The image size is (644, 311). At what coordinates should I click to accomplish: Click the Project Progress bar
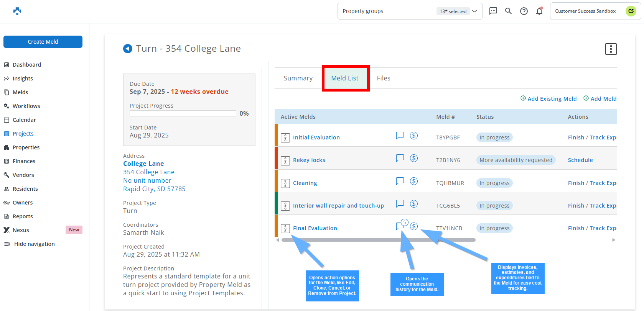point(183,113)
